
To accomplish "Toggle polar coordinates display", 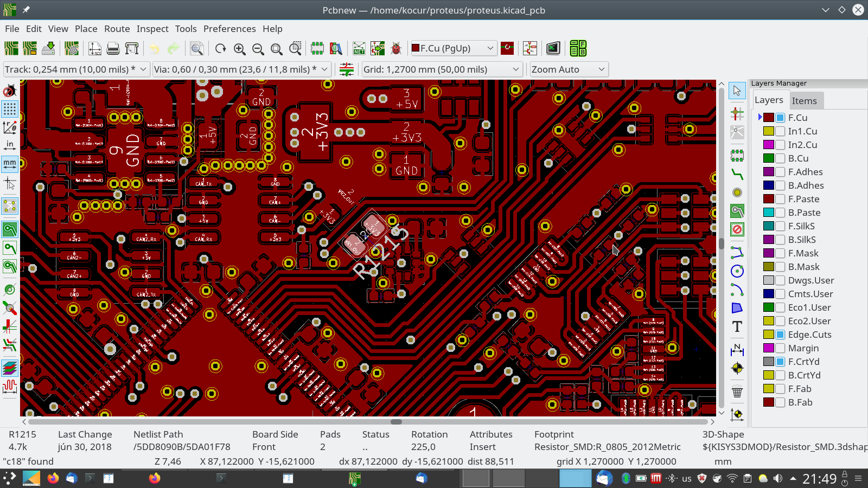I will [x=10, y=127].
